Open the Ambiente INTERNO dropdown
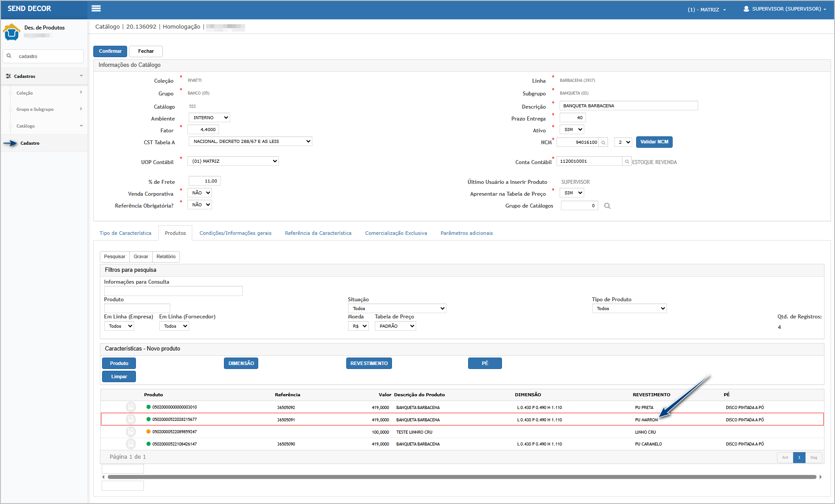 click(209, 118)
